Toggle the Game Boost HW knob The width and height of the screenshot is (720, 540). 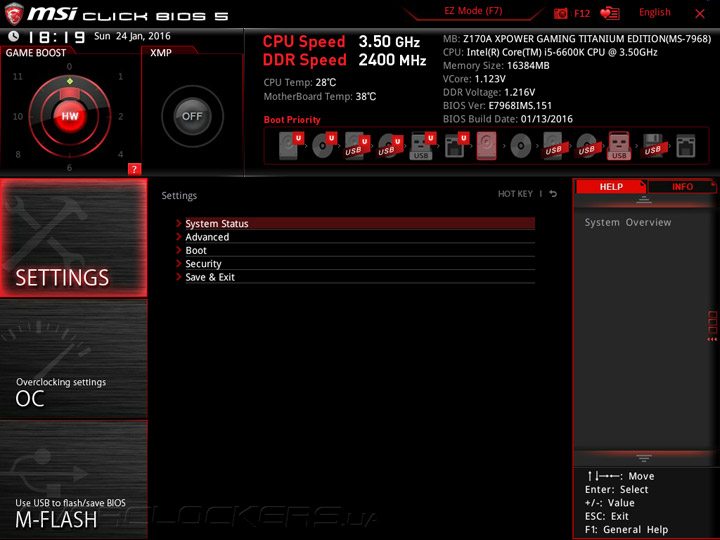[x=70, y=116]
